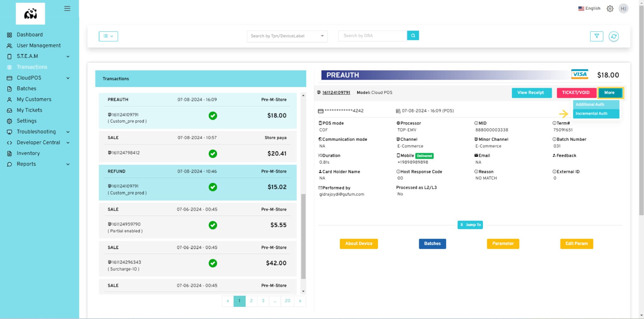The image size is (644, 319).
Task: Expand the Reports submenu chevron
Action: tap(68, 164)
